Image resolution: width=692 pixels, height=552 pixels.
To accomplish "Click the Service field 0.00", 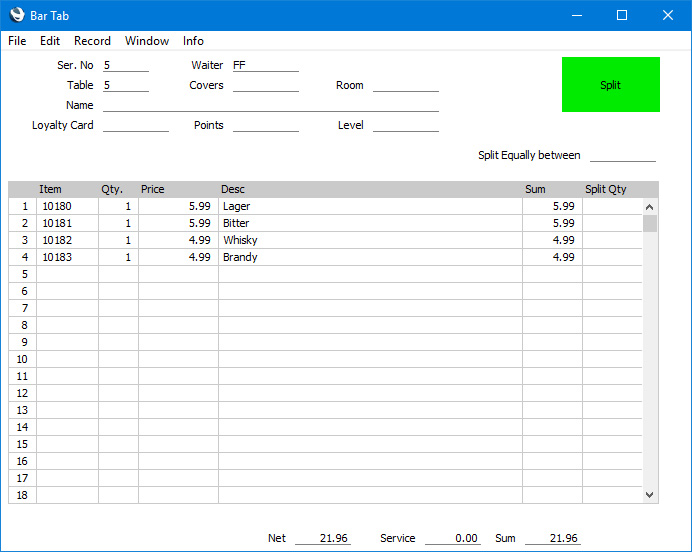I will click(x=453, y=538).
